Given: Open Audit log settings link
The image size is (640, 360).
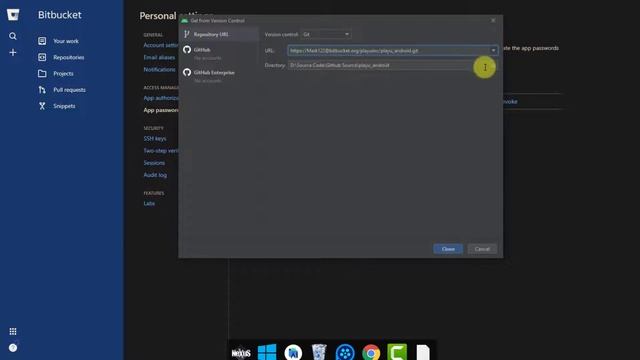Looking at the screenshot, I should [x=155, y=175].
